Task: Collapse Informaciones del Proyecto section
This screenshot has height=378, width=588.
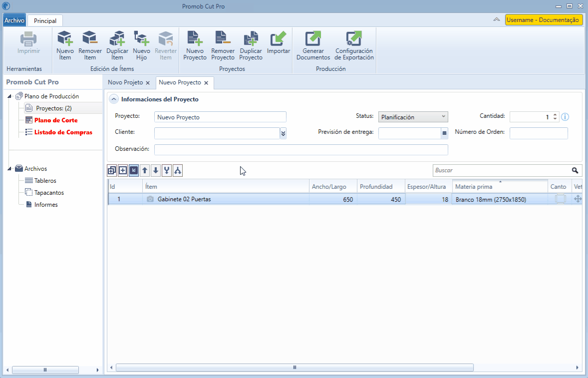Action: pyautogui.click(x=114, y=99)
